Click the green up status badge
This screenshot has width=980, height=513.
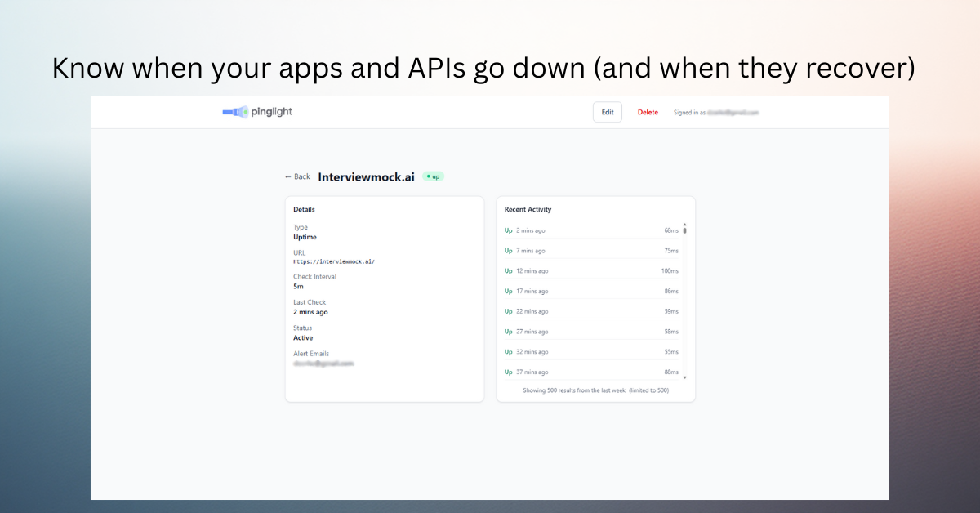pos(434,176)
